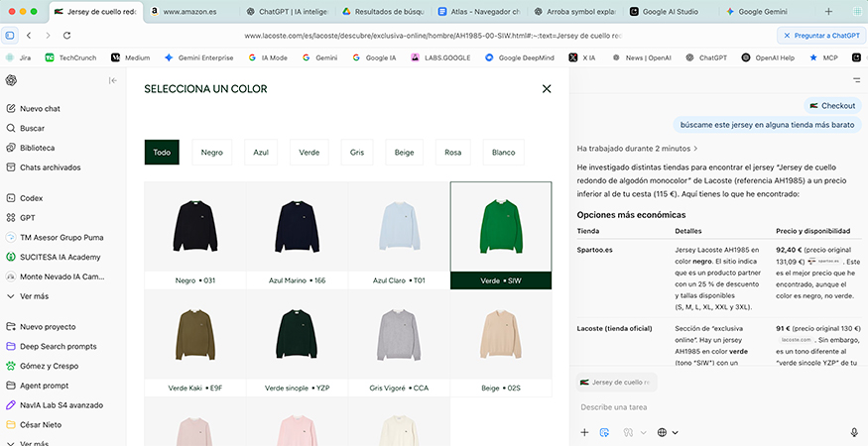Click Preguntar a ChatGPT button
868x446 pixels.
tap(817, 35)
